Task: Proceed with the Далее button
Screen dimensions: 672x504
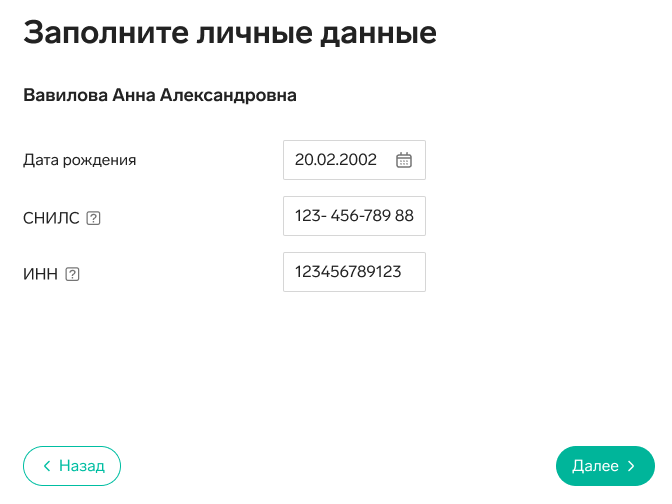Action: point(605,466)
